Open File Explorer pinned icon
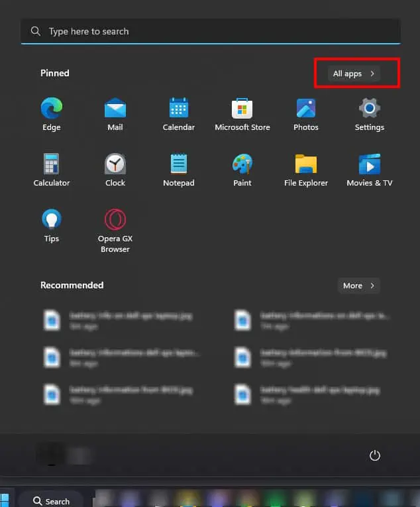This screenshot has width=420, height=507. pos(306,170)
